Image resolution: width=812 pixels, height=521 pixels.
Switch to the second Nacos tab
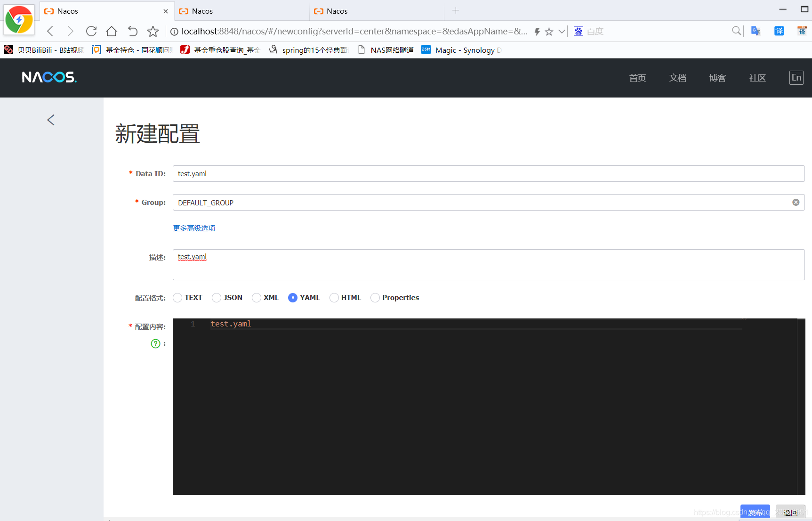click(x=242, y=11)
